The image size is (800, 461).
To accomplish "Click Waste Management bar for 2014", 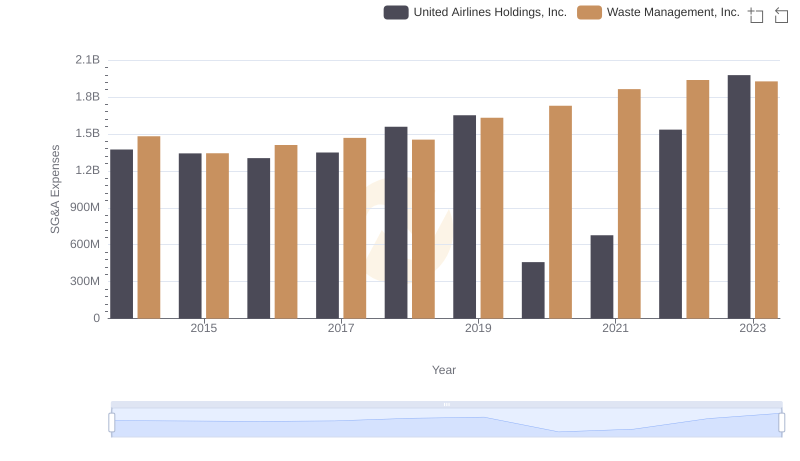I will pyautogui.click(x=149, y=227).
